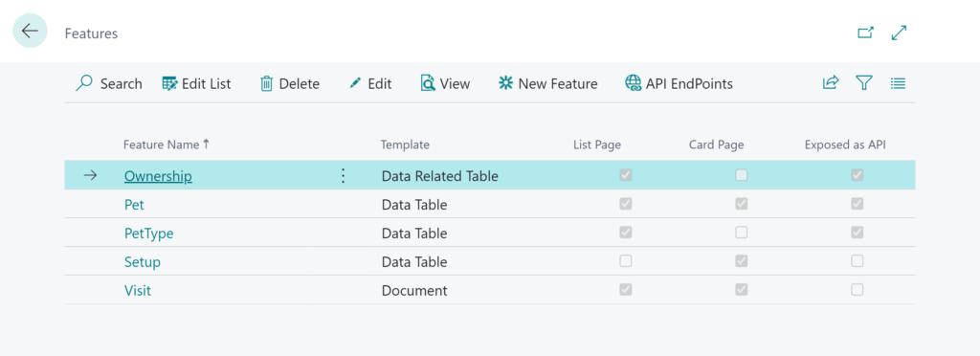Open API EndPoints action
The height and width of the screenshot is (356, 980).
679,83
